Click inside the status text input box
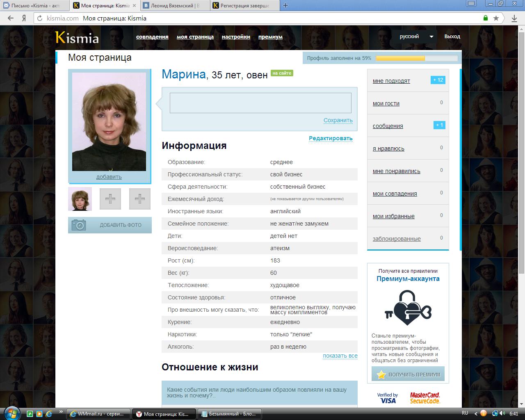 260,103
